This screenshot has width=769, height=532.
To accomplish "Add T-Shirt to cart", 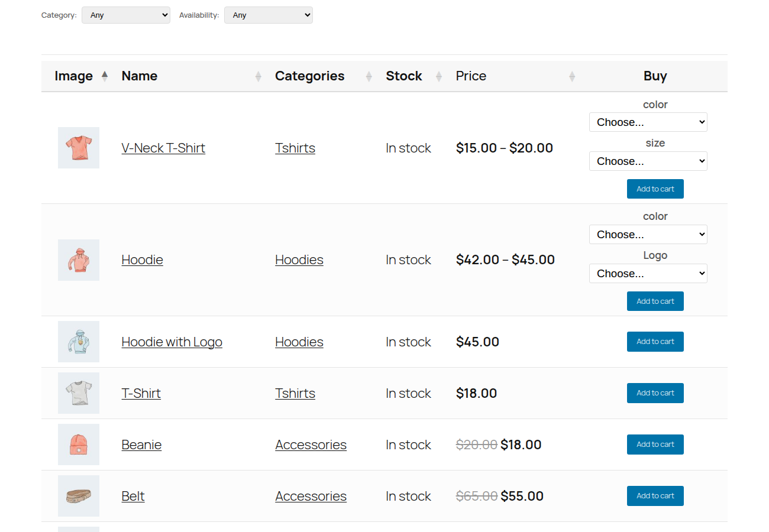I will (x=655, y=393).
